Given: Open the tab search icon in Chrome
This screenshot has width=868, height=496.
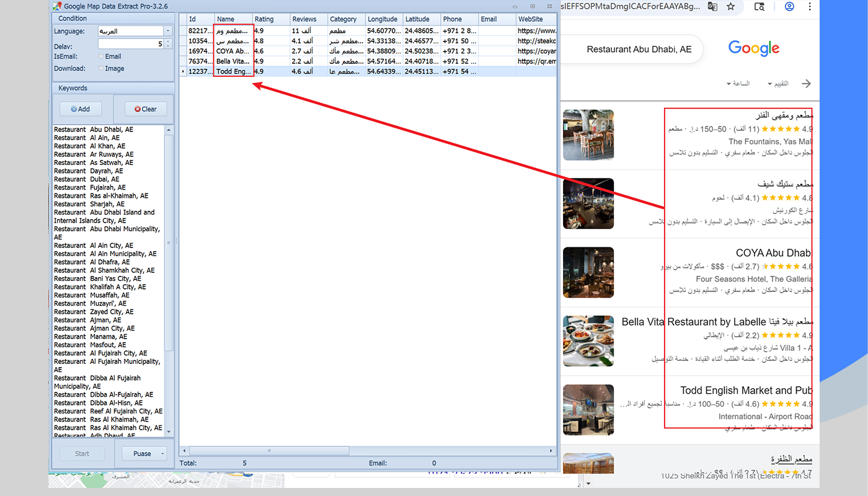Looking at the screenshot, I should pos(759,7).
